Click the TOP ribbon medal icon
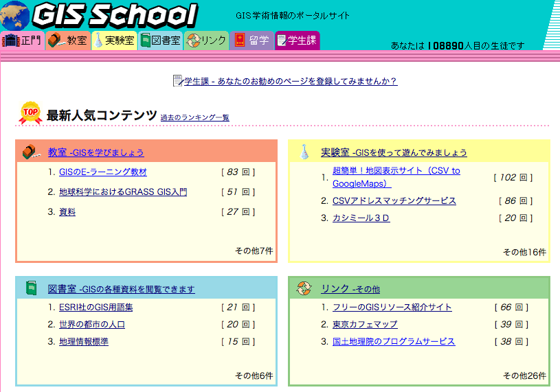Screen dimensions: 560x392 30,113
